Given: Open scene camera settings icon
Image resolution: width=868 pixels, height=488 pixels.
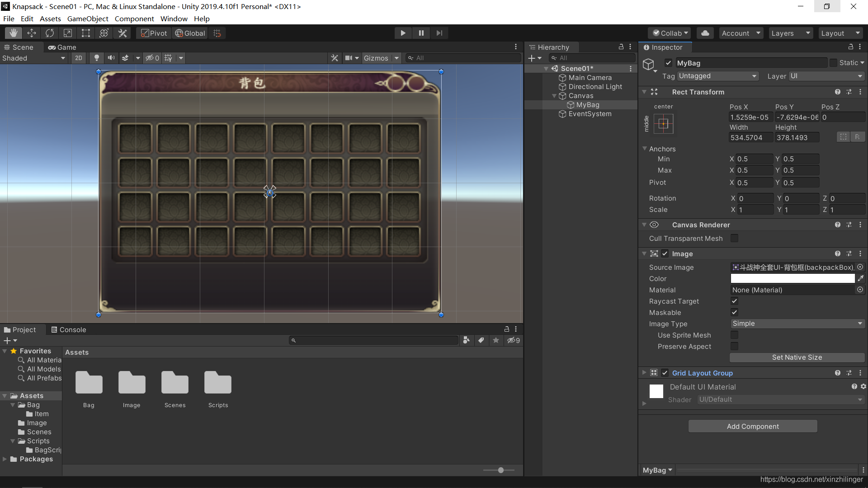Looking at the screenshot, I should 349,58.
